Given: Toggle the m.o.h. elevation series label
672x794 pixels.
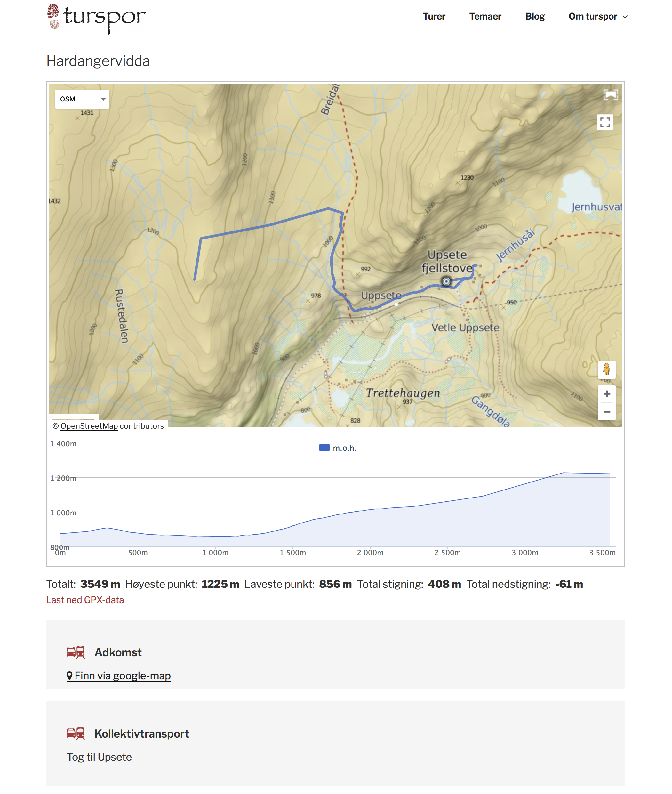Looking at the screenshot, I should point(344,448).
